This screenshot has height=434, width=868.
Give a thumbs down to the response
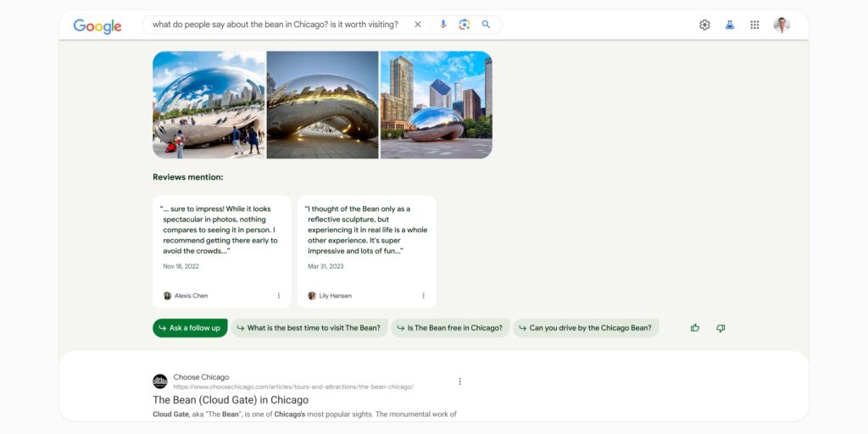pos(721,328)
